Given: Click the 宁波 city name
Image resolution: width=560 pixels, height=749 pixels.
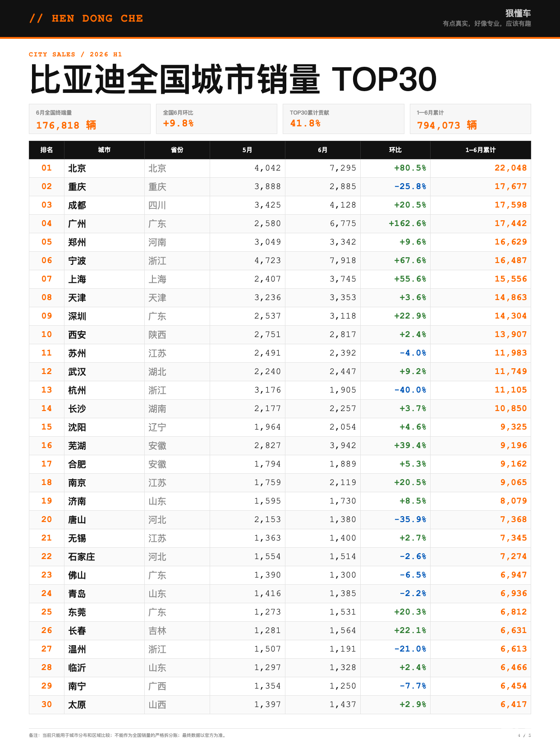Looking at the screenshot, I should (x=77, y=261).
